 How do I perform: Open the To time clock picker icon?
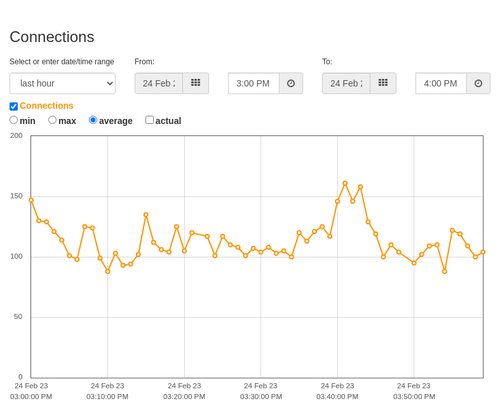click(x=478, y=83)
